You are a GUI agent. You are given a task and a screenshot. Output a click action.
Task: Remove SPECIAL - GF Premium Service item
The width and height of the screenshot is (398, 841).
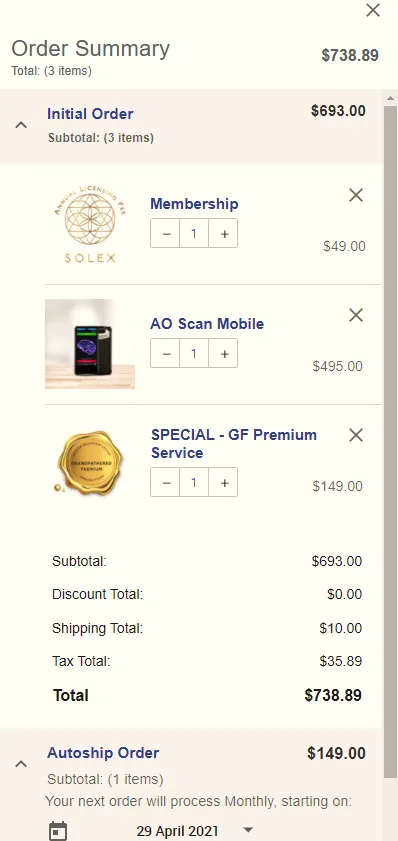[356, 435]
